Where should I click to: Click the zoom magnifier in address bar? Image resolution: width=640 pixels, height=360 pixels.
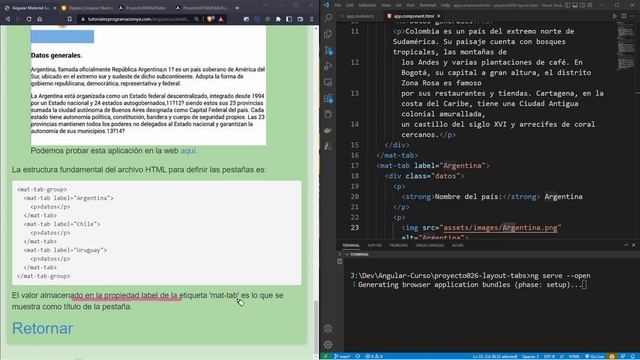197,19
